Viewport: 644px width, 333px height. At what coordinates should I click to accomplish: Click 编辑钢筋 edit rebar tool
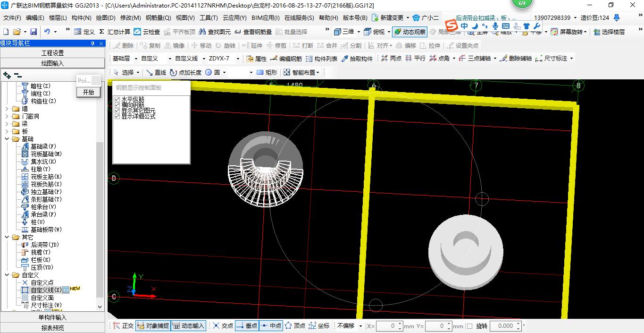click(286, 59)
